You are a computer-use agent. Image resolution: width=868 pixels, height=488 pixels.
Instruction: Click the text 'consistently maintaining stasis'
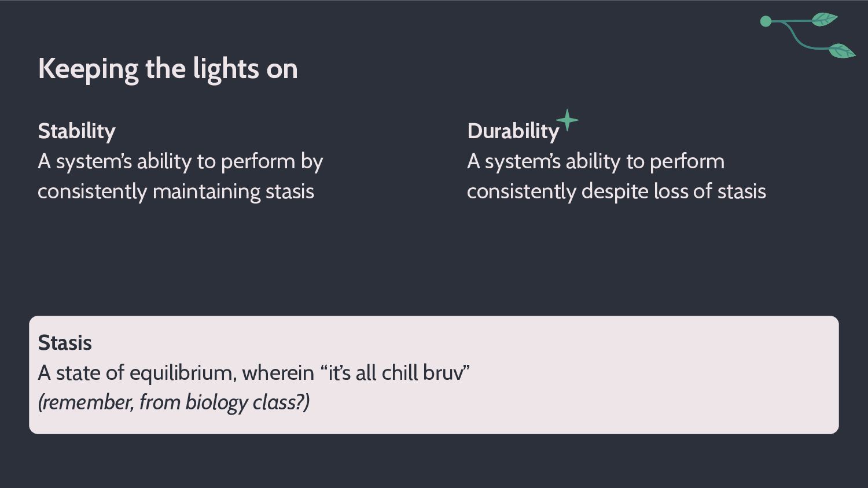point(176,191)
